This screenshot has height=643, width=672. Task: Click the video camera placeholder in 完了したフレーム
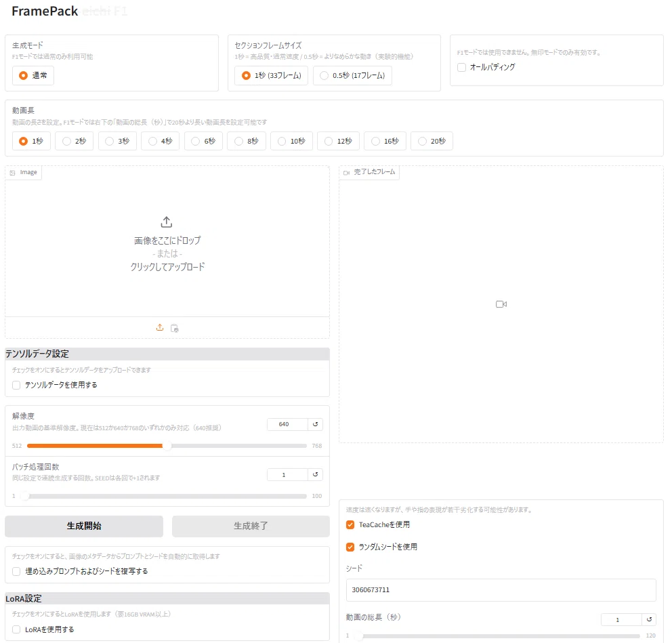pos(501,304)
